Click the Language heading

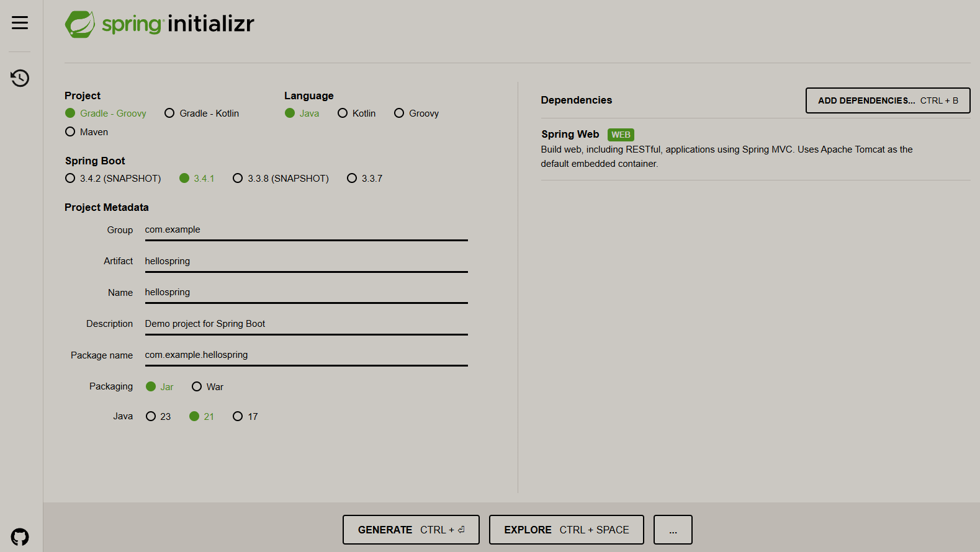coord(309,96)
